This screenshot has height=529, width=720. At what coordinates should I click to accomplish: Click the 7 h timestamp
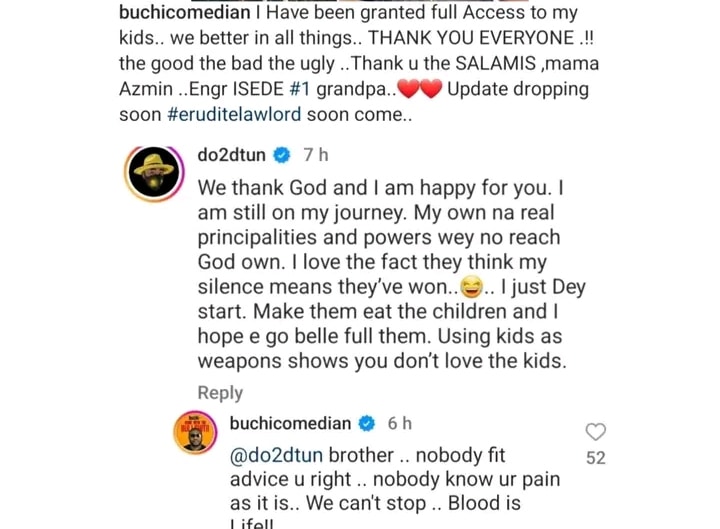(x=315, y=155)
